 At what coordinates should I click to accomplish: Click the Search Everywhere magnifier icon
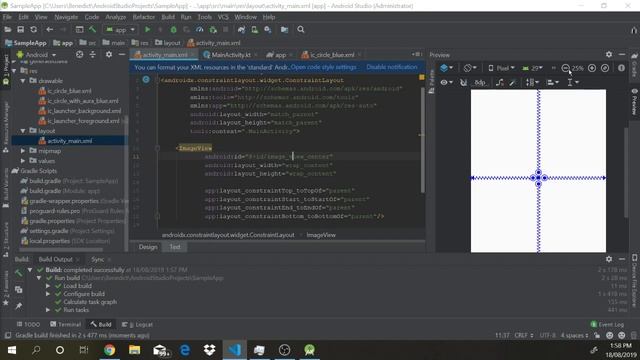click(301, 29)
